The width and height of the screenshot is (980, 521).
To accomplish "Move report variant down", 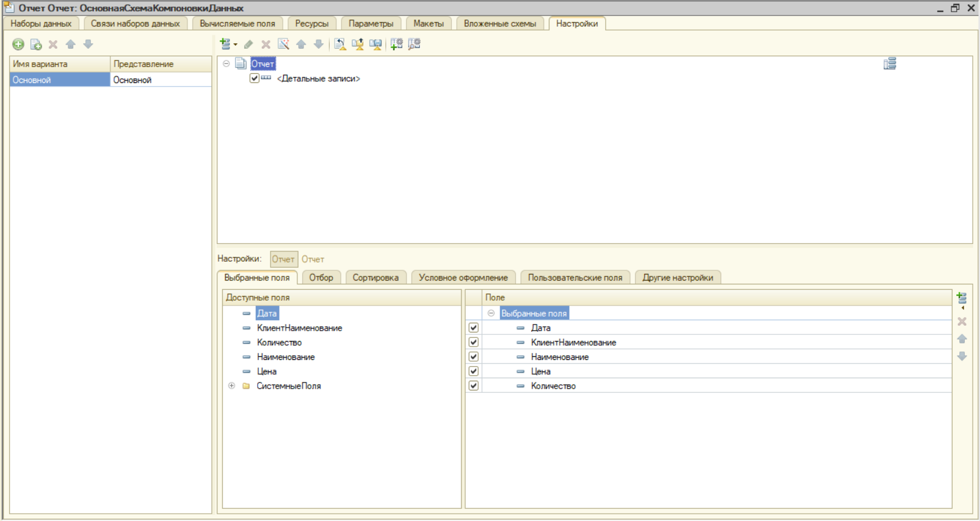I will (x=88, y=44).
